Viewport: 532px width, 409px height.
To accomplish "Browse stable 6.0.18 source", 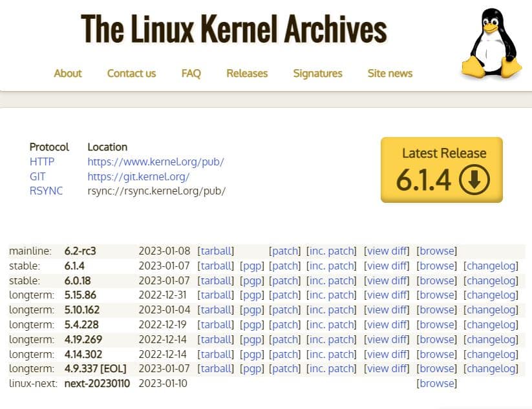I will click(437, 281).
